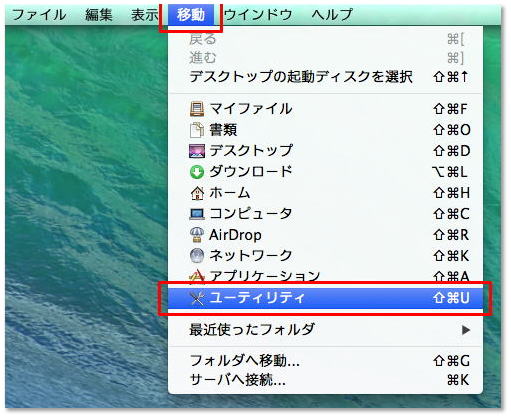The image size is (511, 418).
Task: Open the 表示 menu
Action: 144,15
